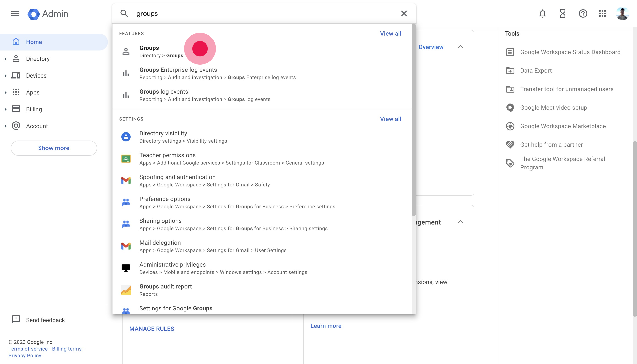Click Send feedback

tap(38, 320)
